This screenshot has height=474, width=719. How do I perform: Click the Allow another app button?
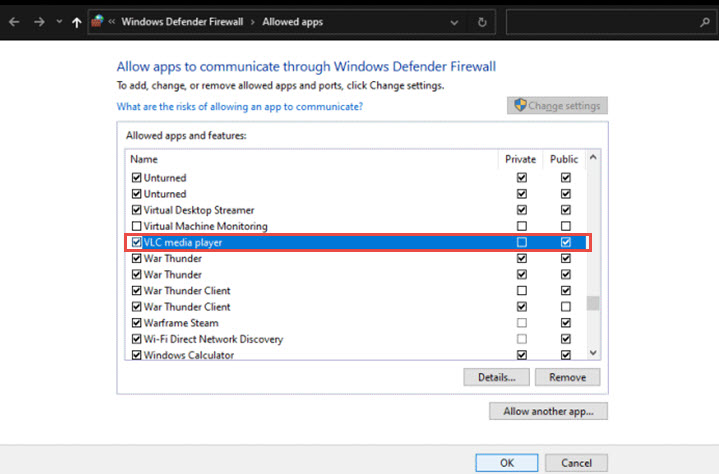[548, 411]
